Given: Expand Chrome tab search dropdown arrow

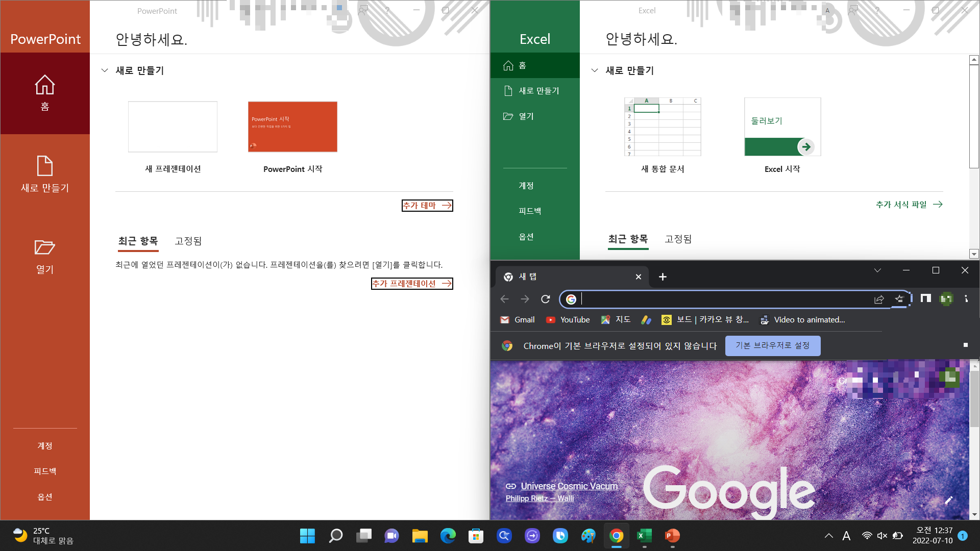Looking at the screenshot, I should pyautogui.click(x=877, y=270).
